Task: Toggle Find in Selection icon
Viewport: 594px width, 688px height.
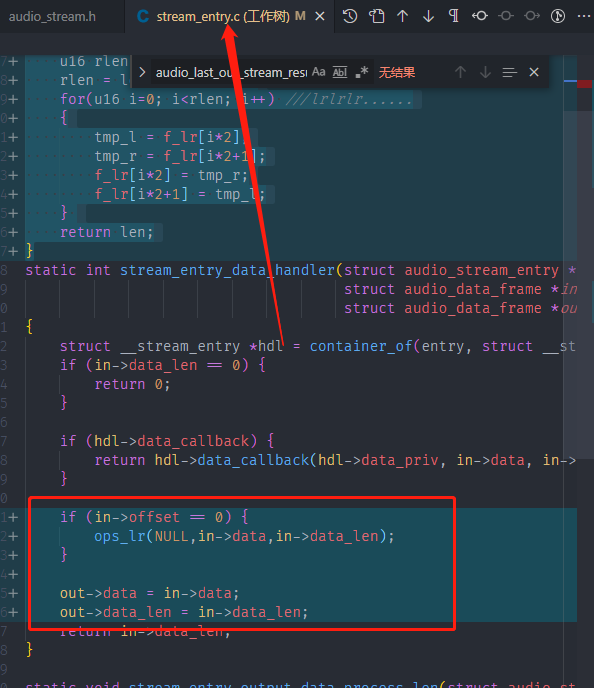Action: [509, 72]
